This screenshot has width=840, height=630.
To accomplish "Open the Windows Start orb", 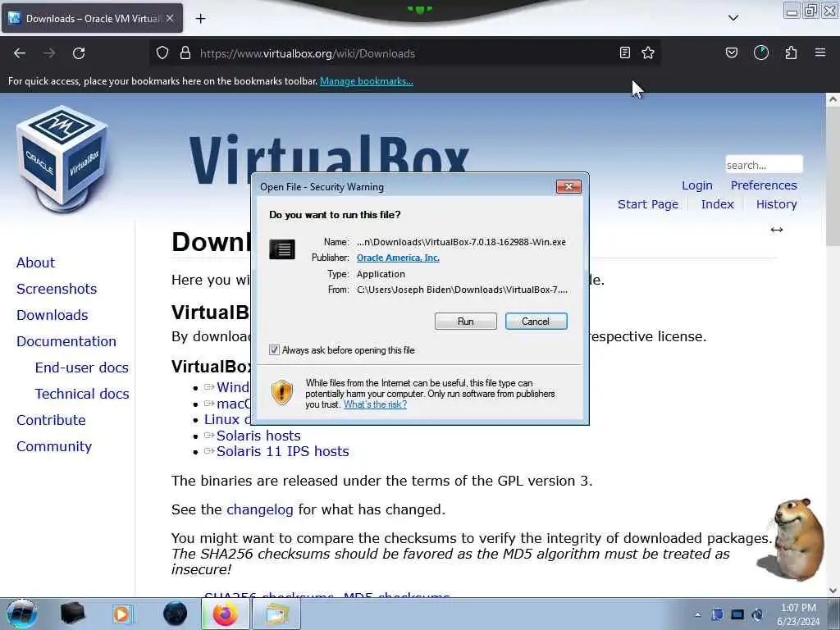I will tap(22, 614).
